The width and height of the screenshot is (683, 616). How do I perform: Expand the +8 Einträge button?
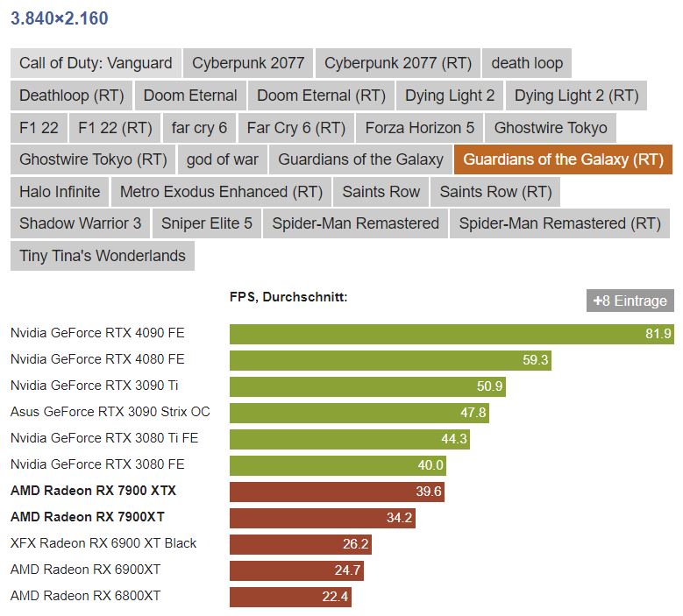[630, 301]
